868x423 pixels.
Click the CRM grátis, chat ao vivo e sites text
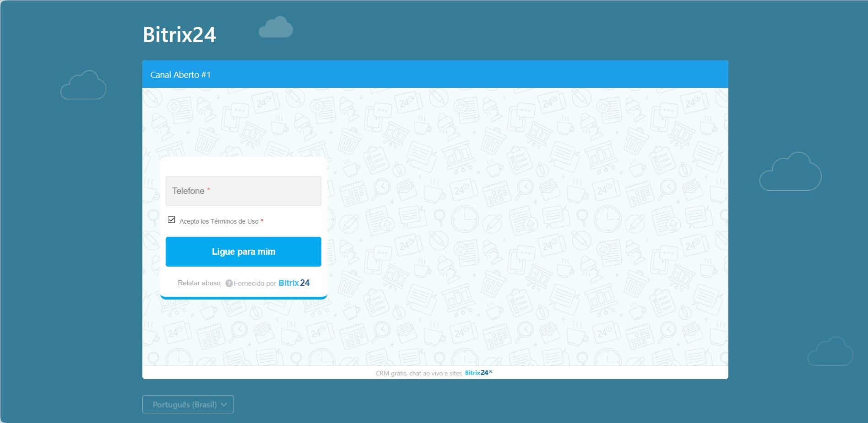[x=419, y=373]
